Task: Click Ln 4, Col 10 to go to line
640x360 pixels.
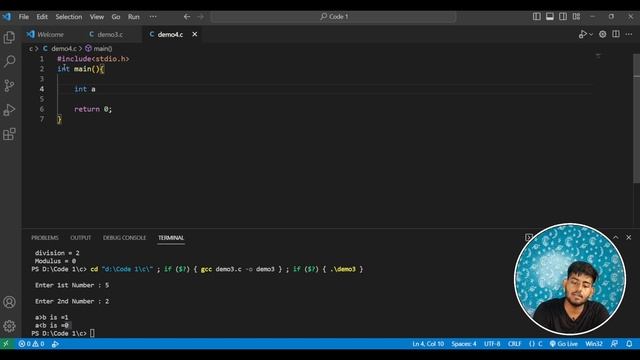Action: click(428, 344)
